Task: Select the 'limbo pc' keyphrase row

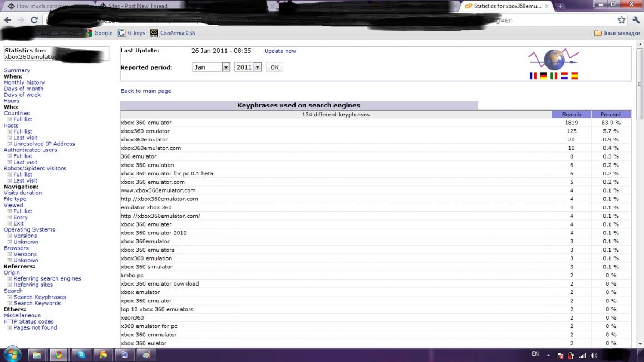Action: 375,275
